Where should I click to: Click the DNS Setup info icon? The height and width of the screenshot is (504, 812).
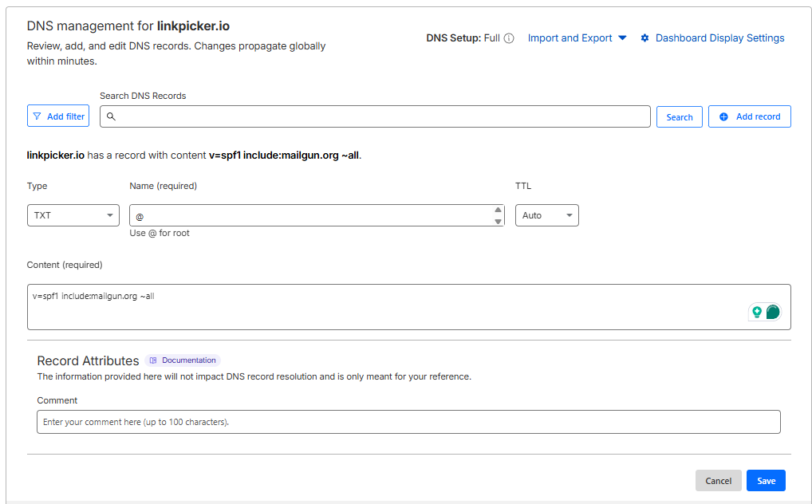pyautogui.click(x=509, y=38)
